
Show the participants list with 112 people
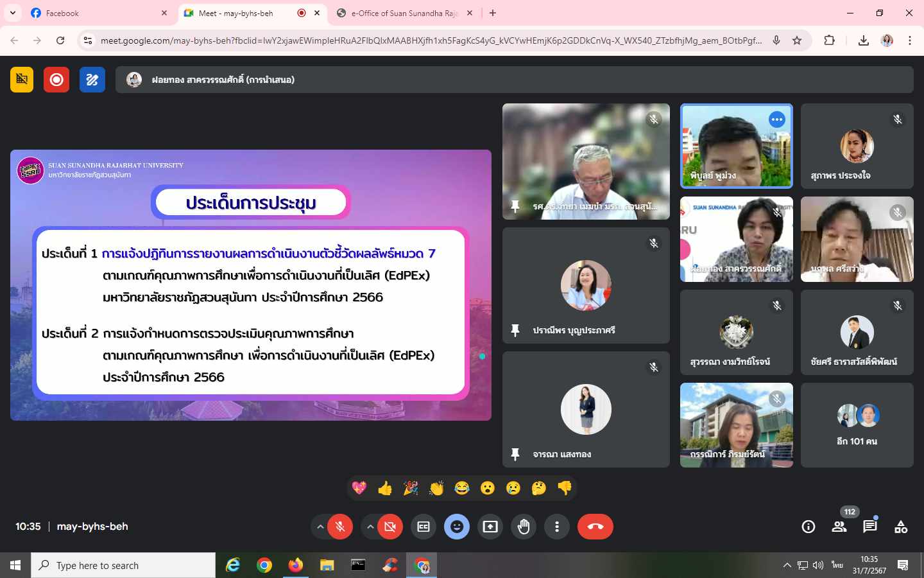click(x=839, y=527)
